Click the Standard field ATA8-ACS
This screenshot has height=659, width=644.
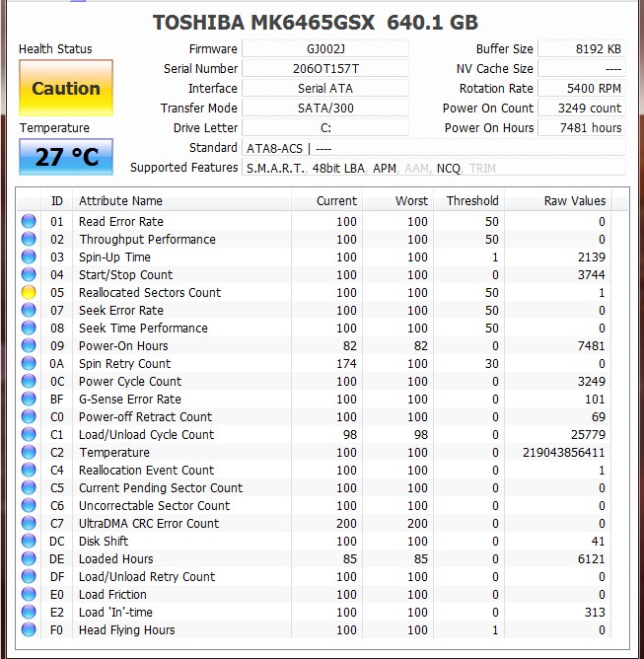pos(434,148)
